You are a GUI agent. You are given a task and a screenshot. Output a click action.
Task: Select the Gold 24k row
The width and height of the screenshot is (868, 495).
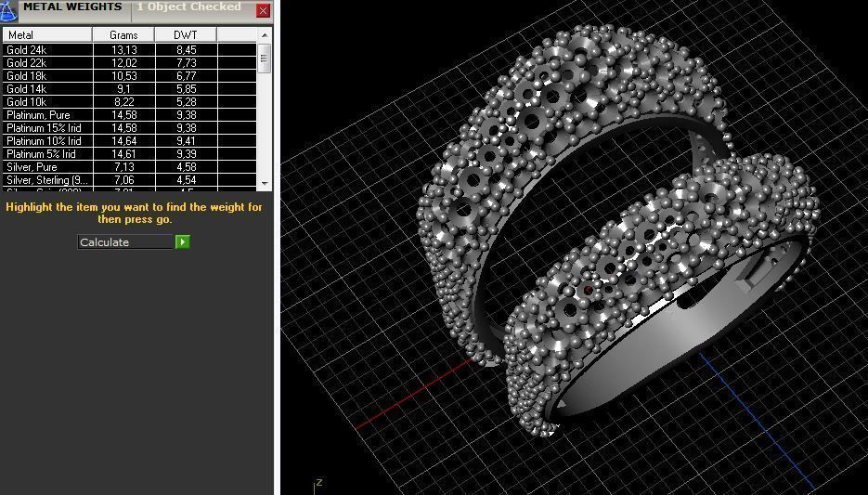point(130,50)
